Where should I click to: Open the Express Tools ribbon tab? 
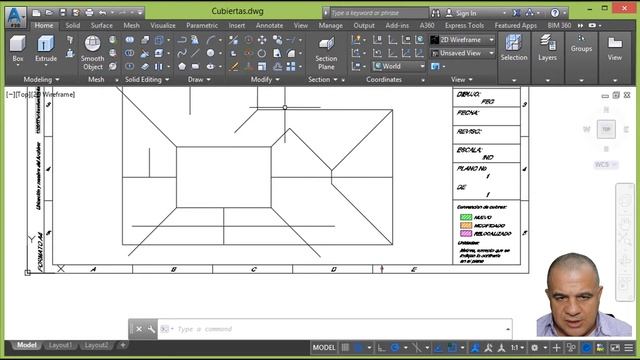point(464,25)
